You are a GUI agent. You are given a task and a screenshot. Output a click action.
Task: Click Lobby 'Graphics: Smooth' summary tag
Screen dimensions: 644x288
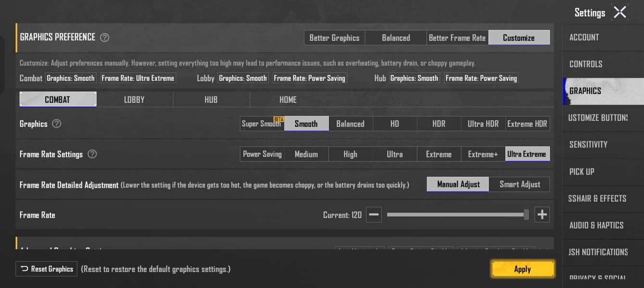point(243,78)
